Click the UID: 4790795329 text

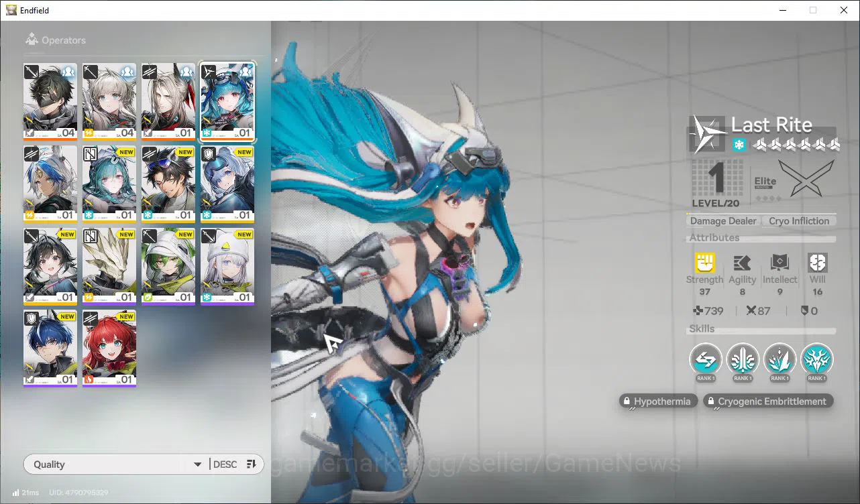point(78,493)
